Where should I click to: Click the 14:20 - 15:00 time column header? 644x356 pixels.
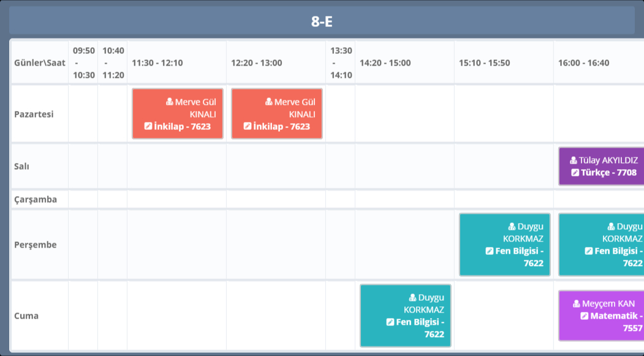click(x=385, y=62)
